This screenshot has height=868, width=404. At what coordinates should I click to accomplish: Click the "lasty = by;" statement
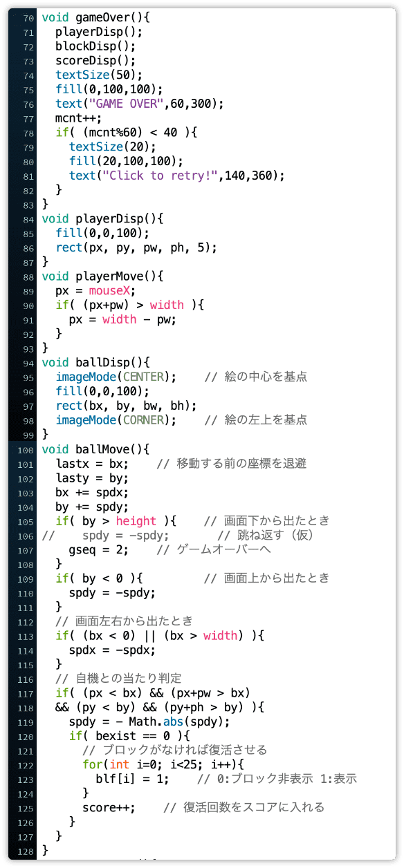tap(93, 478)
